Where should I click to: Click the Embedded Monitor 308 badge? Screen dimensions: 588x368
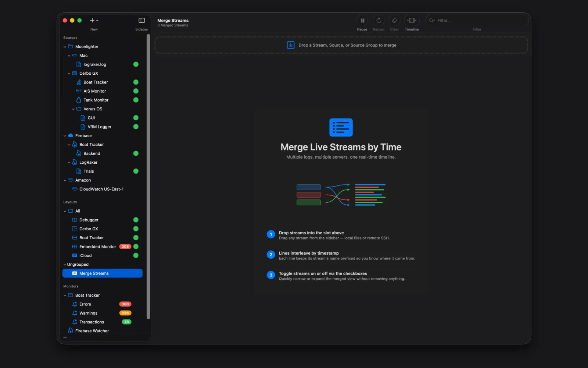click(125, 247)
